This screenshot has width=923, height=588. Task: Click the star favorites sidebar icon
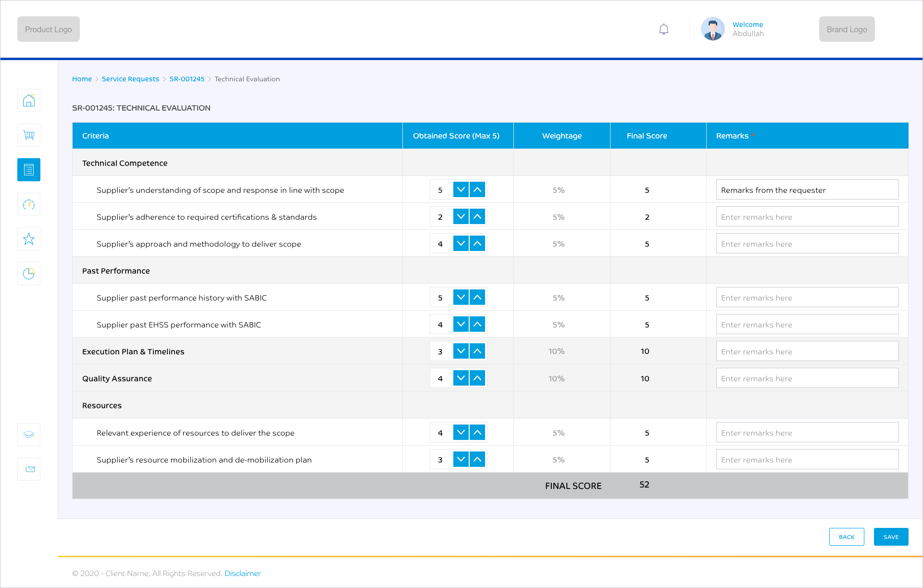[29, 239]
